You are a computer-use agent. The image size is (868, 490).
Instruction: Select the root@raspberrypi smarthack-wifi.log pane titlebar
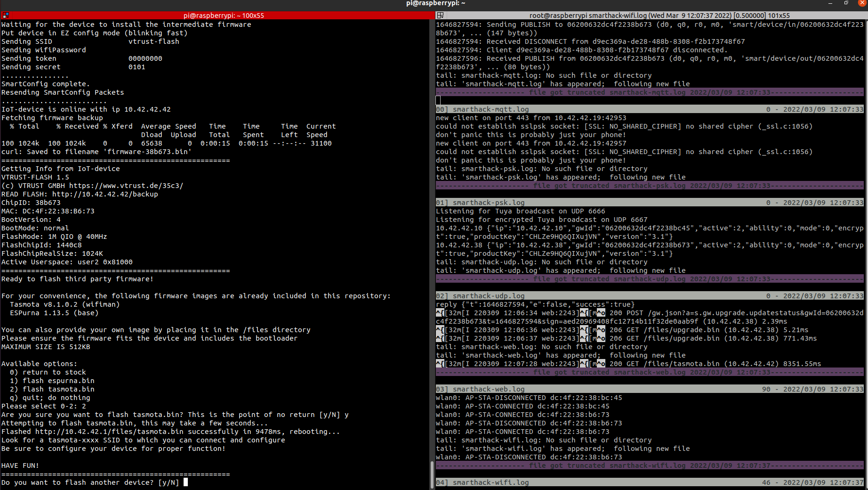(659, 16)
